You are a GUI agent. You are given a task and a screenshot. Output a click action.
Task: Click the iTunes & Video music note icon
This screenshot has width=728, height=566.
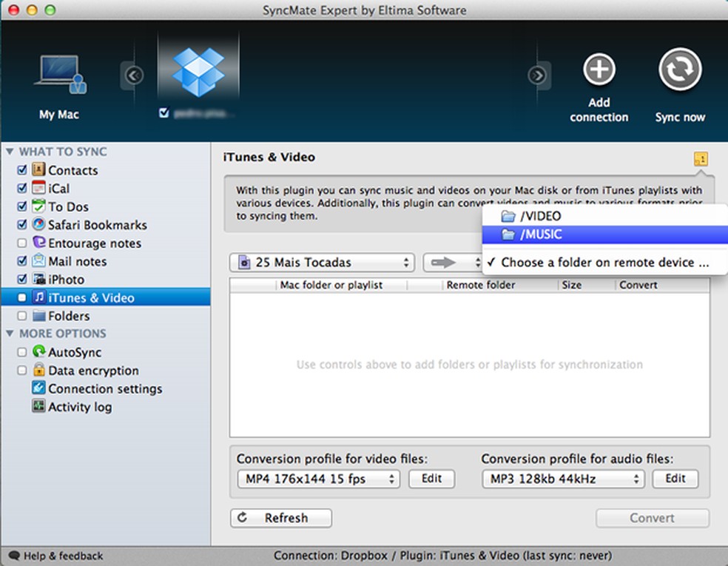click(38, 297)
